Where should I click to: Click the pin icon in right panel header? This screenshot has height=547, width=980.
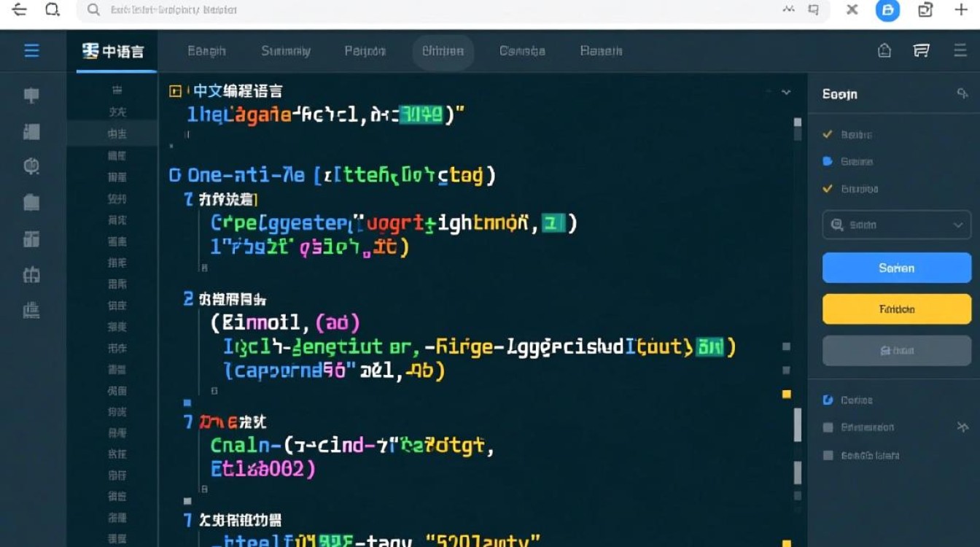coord(961,93)
